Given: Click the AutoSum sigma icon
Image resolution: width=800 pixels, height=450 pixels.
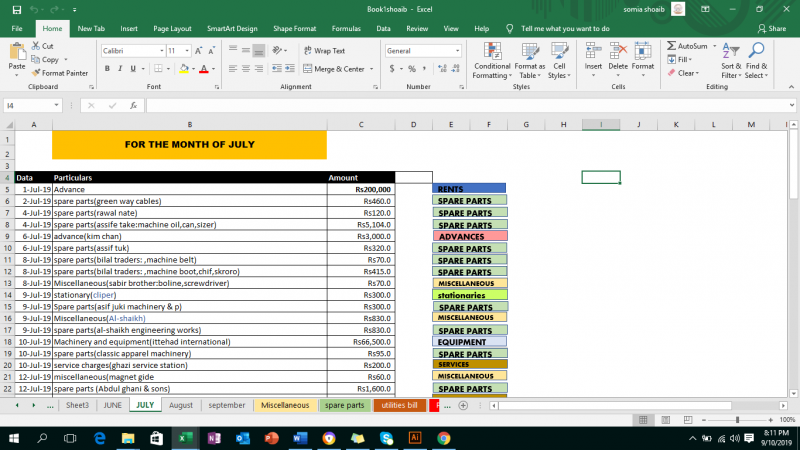Looking at the screenshot, I should 671,46.
